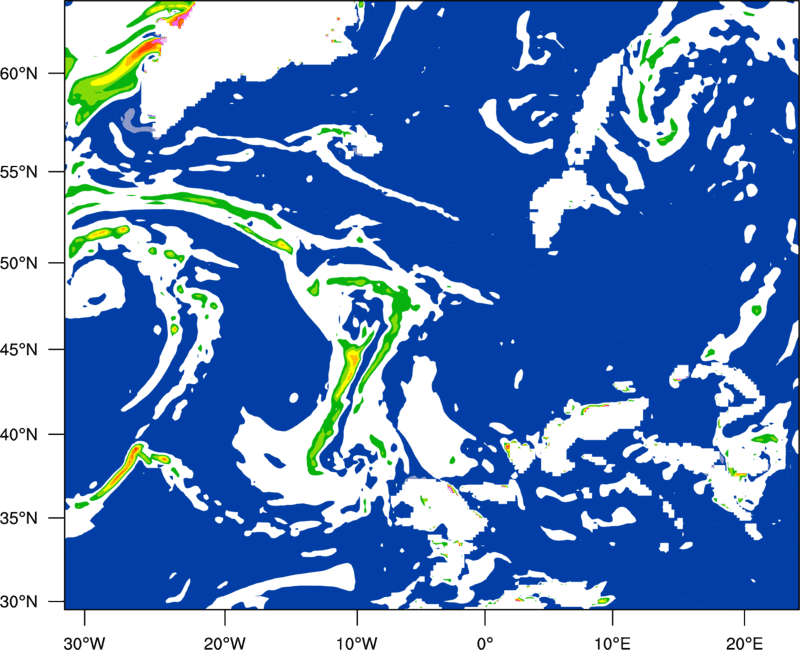Click the 10°W longitude label
Viewport: 800px width, 650px height.
[x=357, y=643]
